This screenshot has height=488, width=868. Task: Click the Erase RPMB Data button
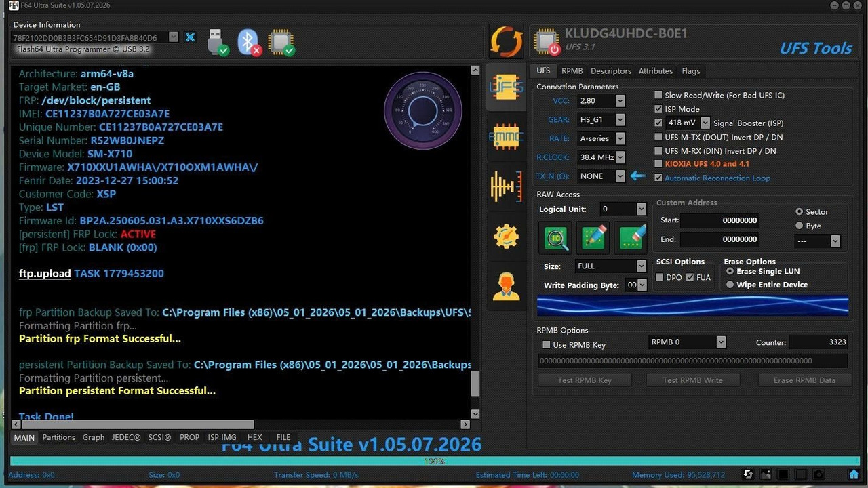pos(804,380)
